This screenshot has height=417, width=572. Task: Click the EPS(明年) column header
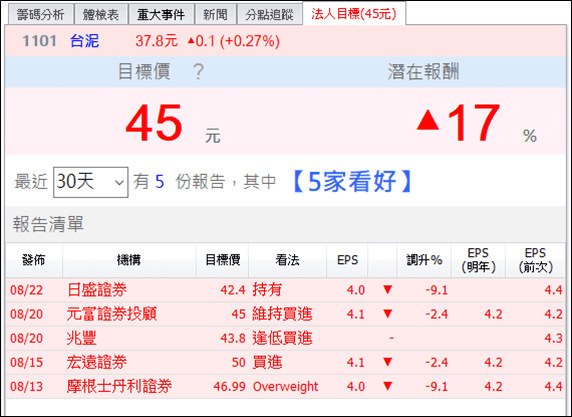478,260
